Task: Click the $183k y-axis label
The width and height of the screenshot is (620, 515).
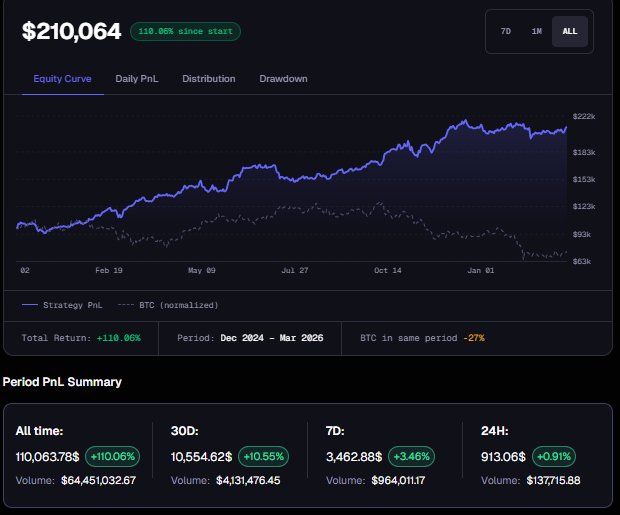Action: (584, 152)
